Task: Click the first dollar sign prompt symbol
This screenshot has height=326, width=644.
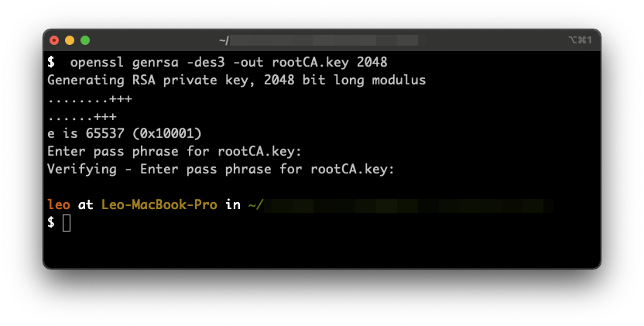Action: coord(51,63)
